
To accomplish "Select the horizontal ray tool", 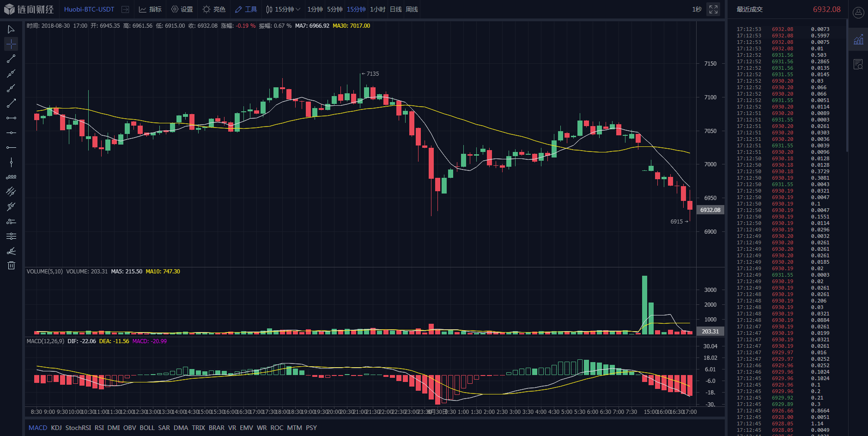I will (11, 147).
